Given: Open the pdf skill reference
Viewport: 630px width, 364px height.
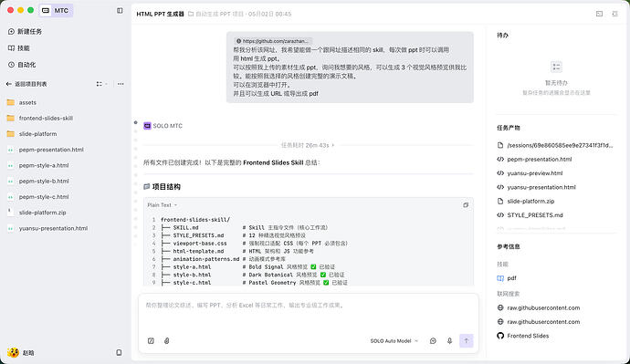Looking at the screenshot, I should click(507, 278).
